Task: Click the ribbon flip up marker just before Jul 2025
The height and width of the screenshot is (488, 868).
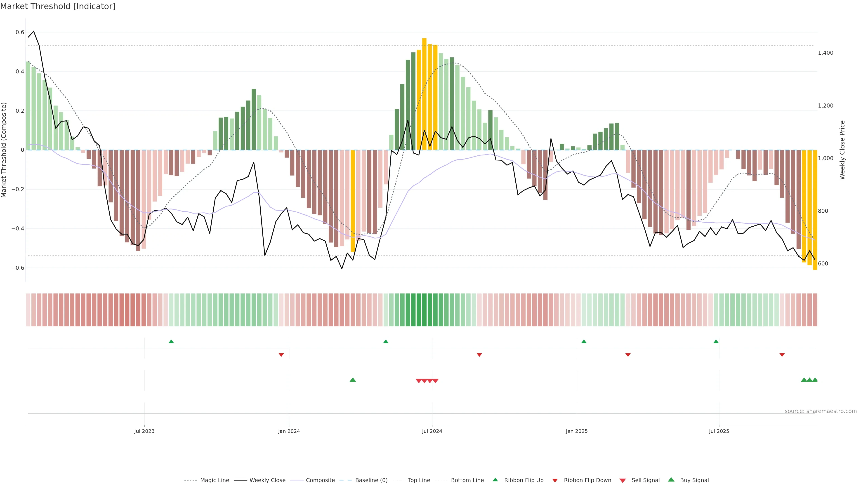Action: (716, 342)
